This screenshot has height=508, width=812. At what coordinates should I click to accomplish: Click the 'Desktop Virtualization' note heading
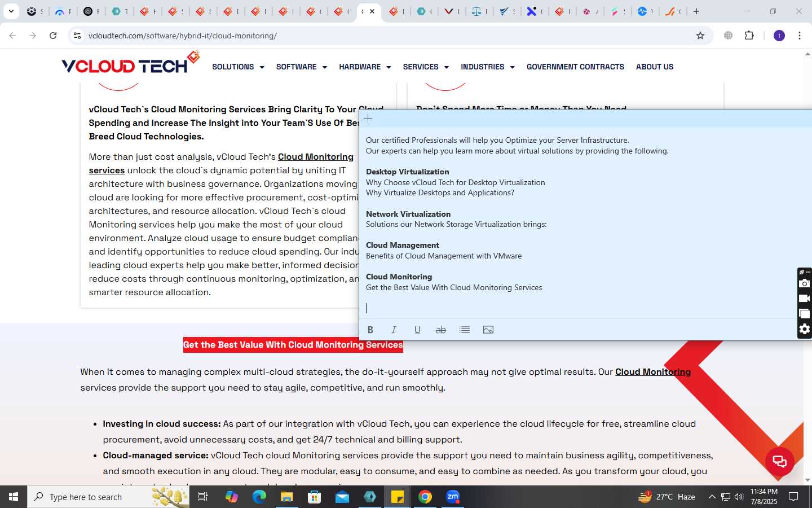(408, 172)
